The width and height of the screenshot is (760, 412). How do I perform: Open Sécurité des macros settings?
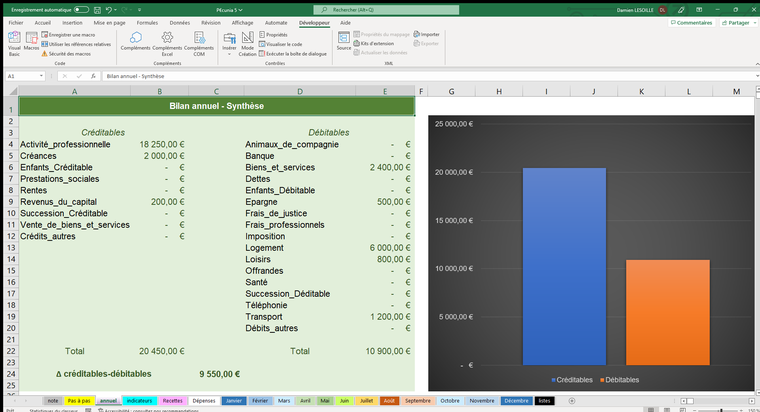point(67,53)
